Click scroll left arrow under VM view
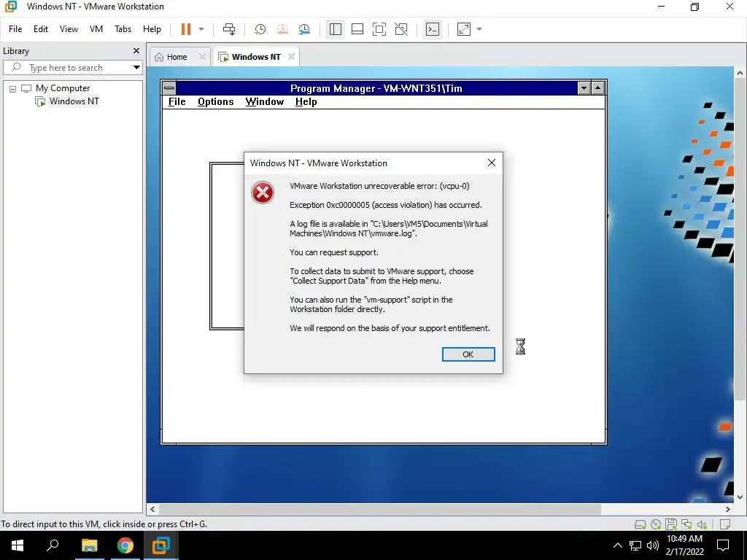 [x=152, y=509]
